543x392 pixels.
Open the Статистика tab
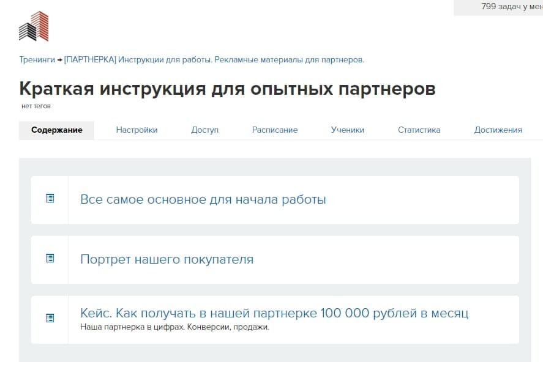pyautogui.click(x=419, y=130)
